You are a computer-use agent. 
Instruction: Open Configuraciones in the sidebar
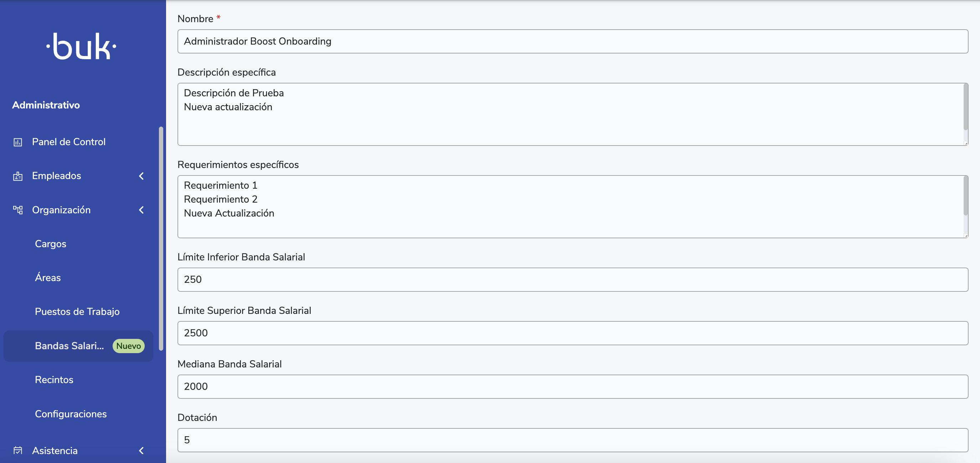coord(71,414)
